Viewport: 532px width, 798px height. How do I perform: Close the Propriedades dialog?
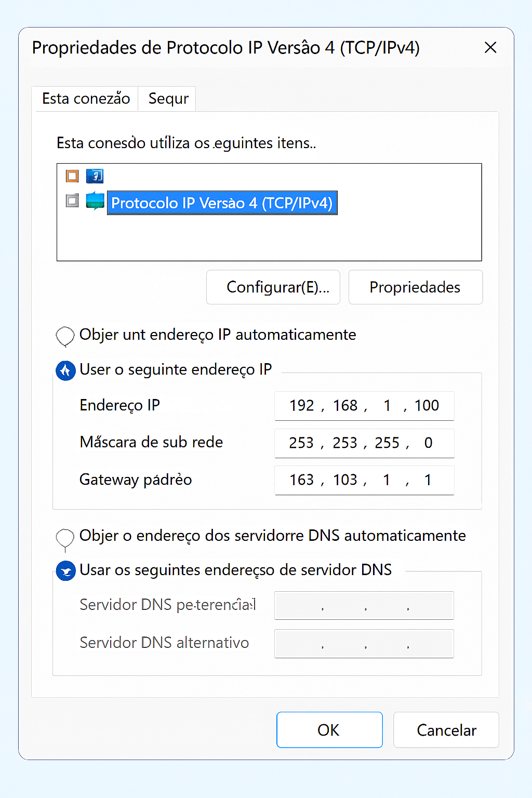tap(490, 47)
